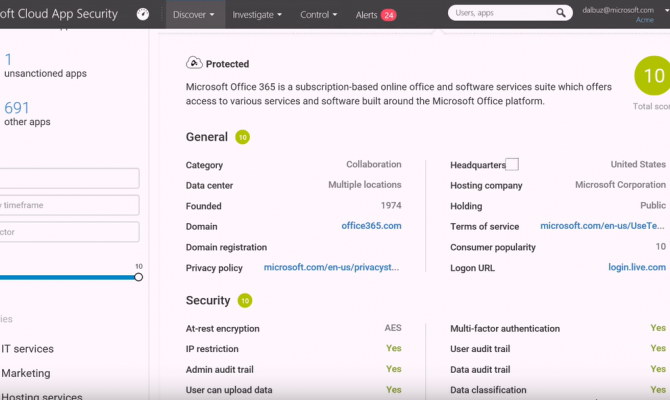This screenshot has height=400, width=670.
Task: Click the Multi-factor authentication Yes value
Action: tap(658, 328)
